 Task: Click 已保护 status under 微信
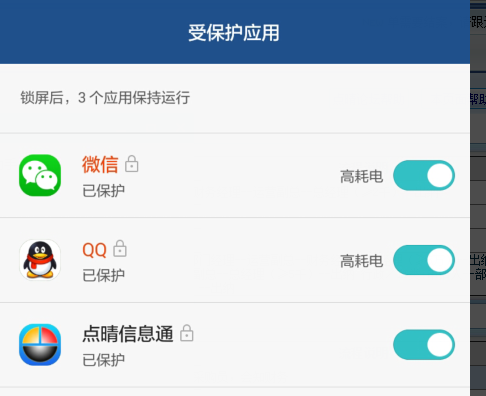pos(103,191)
